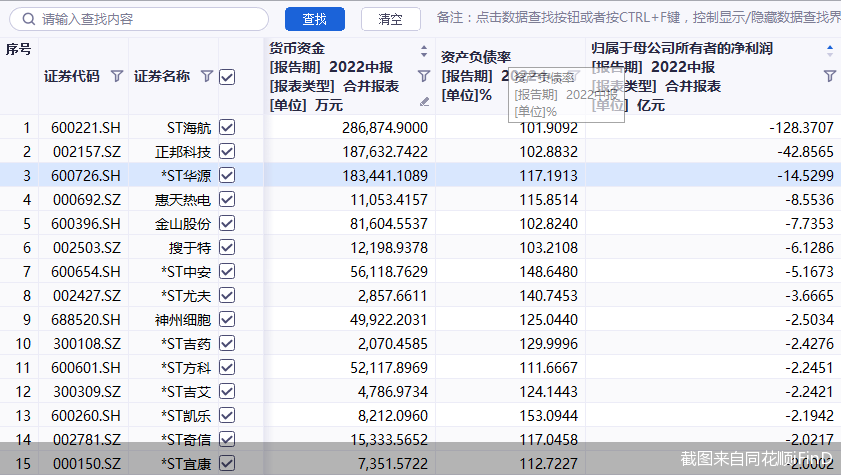Uncheck the 正邦科技 row checkbox
This screenshot has height=475, width=841.
click(x=227, y=152)
